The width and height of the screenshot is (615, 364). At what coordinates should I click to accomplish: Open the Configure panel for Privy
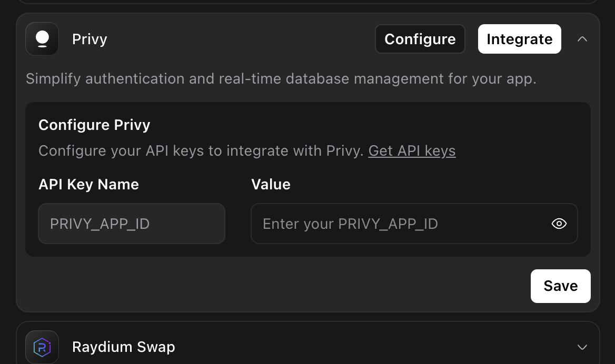420,38
